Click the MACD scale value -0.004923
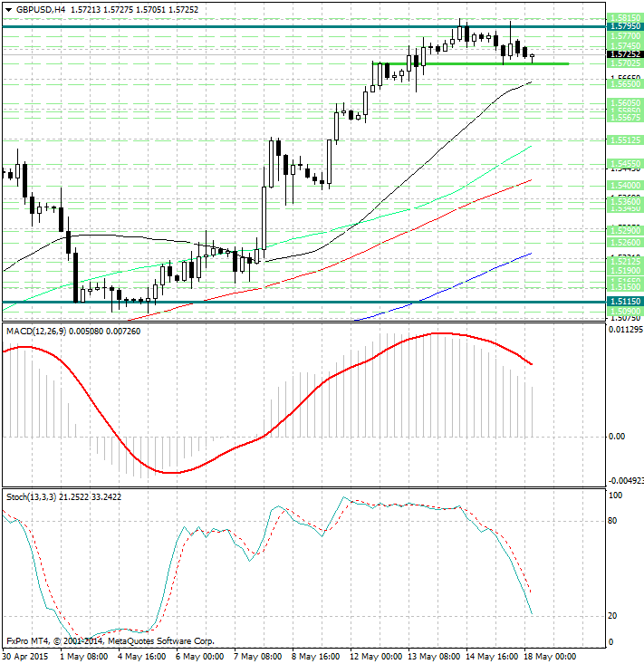 [x=626, y=481]
